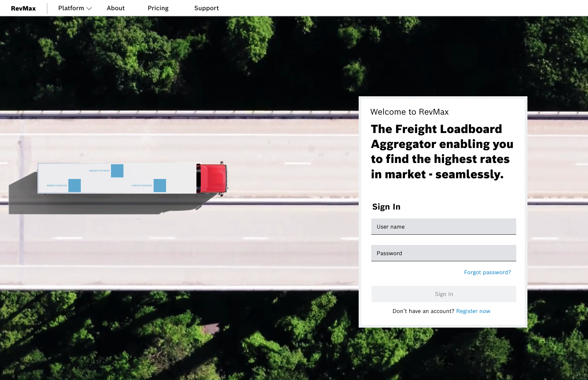Select the upper blue square on trailer
Viewport: 588px width, 380px height.
(x=117, y=171)
